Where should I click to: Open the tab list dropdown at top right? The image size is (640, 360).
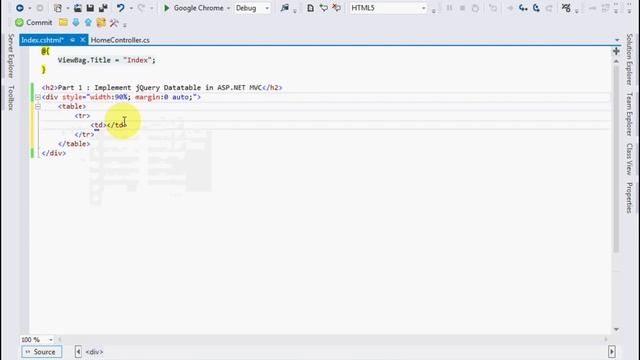point(617,40)
